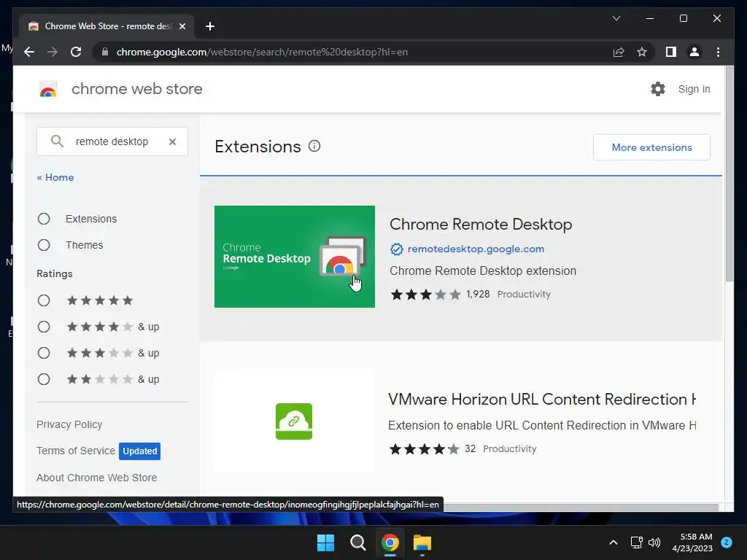Click the Extensions info icon
The image size is (747, 560).
(x=314, y=146)
